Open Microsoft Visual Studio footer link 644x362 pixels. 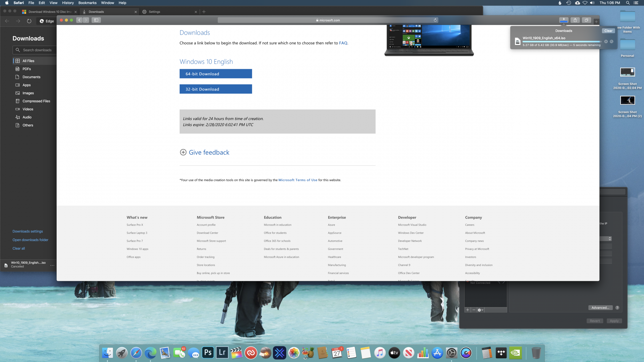412,225
